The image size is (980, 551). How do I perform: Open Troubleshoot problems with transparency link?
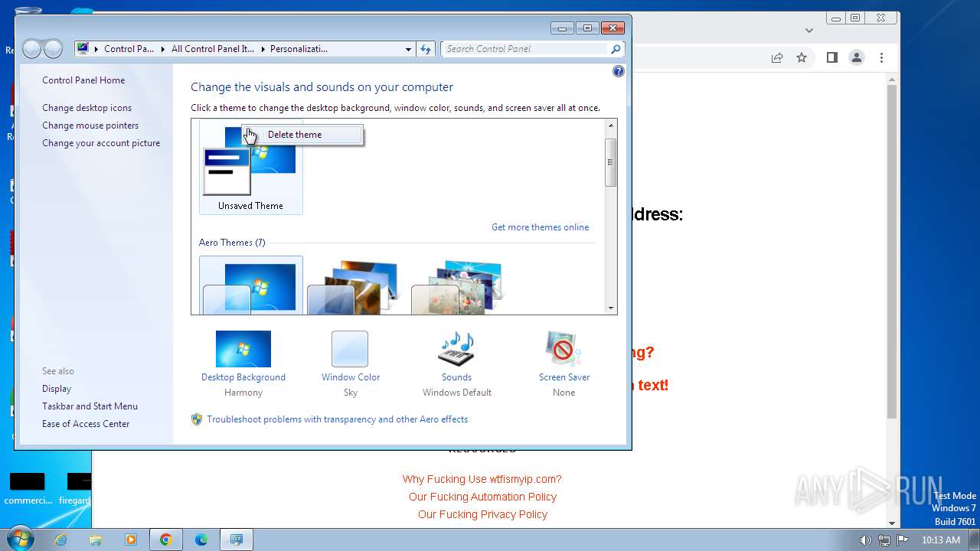coord(337,419)
